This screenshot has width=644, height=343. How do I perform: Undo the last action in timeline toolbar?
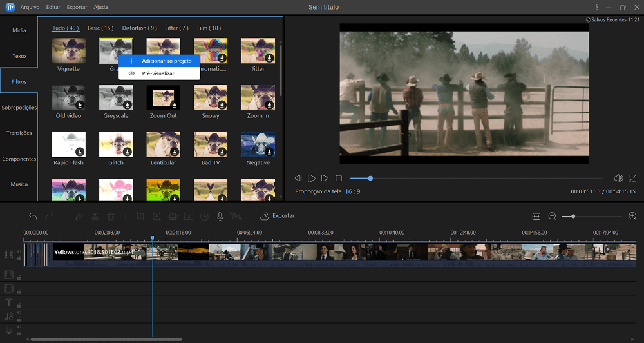tap(33, 216)
